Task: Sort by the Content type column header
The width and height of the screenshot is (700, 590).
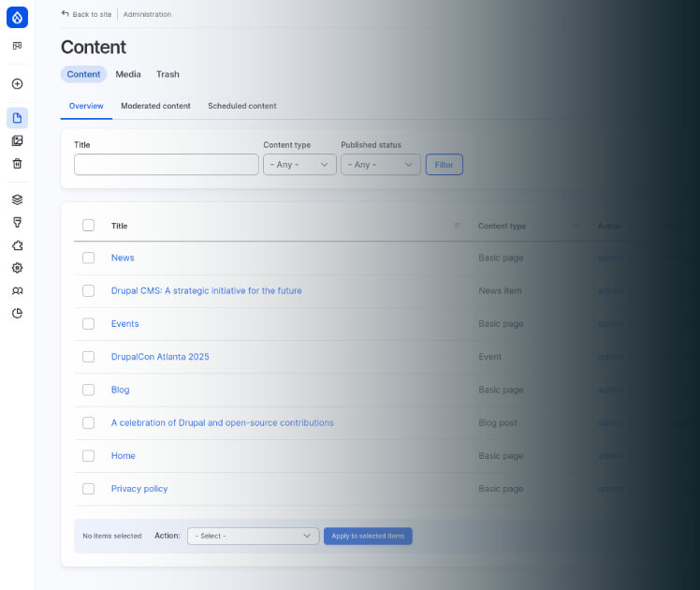Action: [x=503, y=226]
